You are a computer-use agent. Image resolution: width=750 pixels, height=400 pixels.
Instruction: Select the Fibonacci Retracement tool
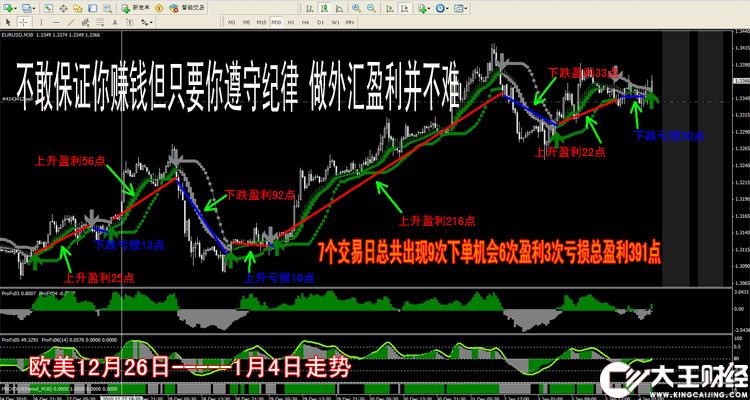(x=100, y=22)
